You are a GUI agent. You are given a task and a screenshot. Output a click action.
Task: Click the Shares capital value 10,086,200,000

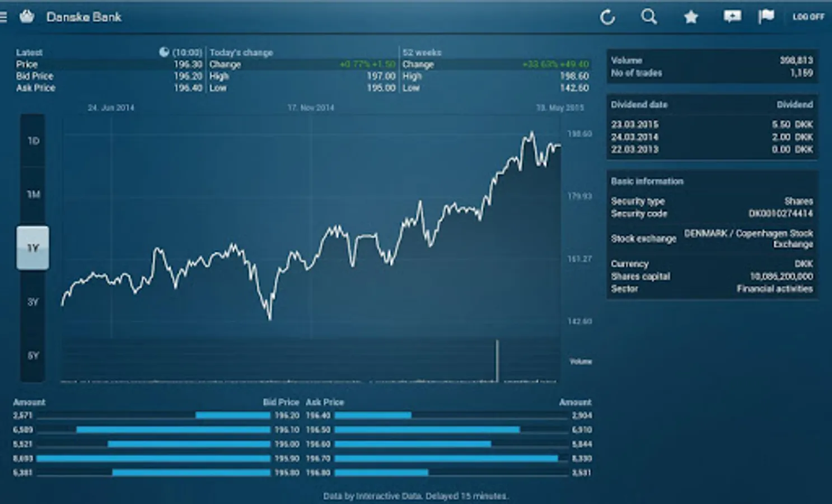point(781,276)
